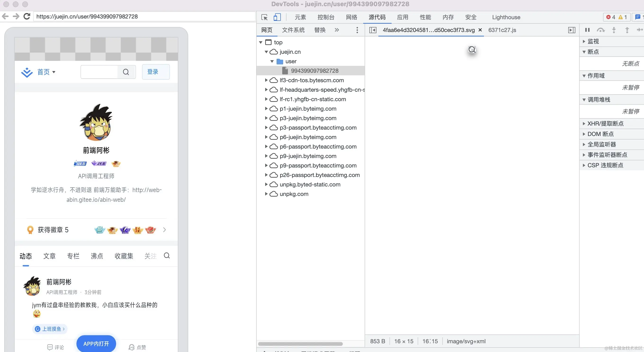Close the 4faa6e4d3204581 svg file tab
The height and width of the screenshot is (352, 644).
coord(480,30)
